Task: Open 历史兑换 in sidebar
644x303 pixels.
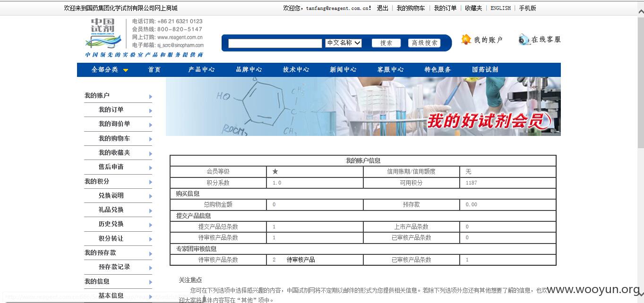Action: (111, 224)
